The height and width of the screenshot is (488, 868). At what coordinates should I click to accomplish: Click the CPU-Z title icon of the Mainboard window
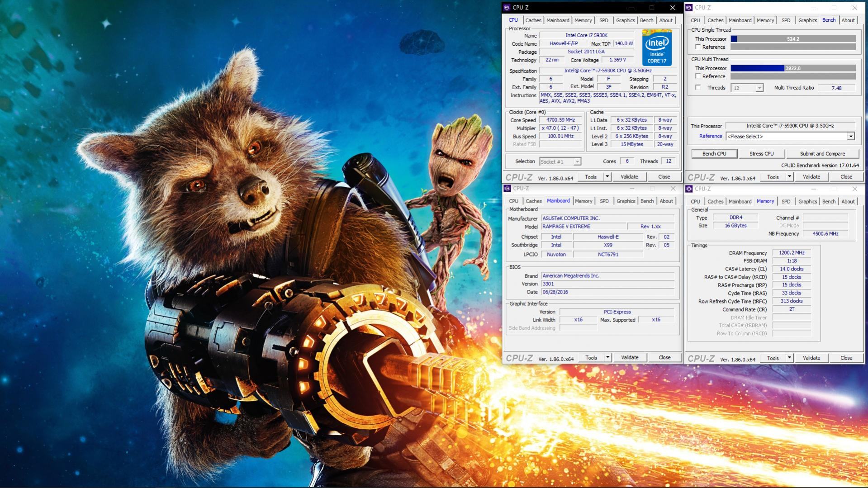(x=507, y=189)
